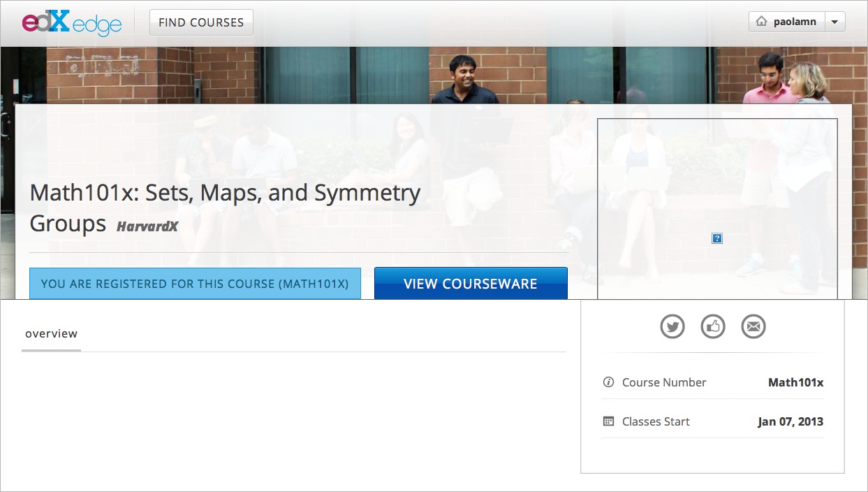Share the course via email envelope icon
Image resolution: width=868 pixels, height=492 pixels.
(753, 326)
